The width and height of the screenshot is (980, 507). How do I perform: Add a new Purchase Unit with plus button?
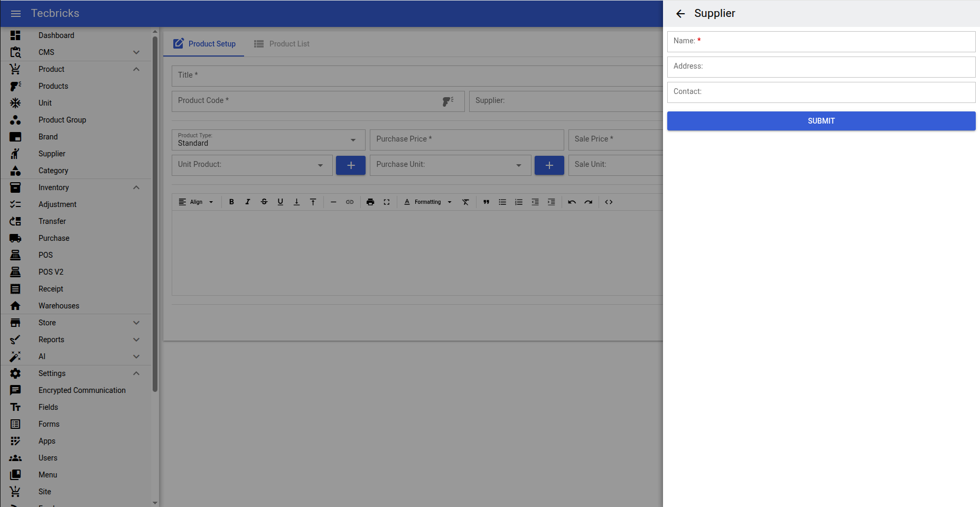549,165
